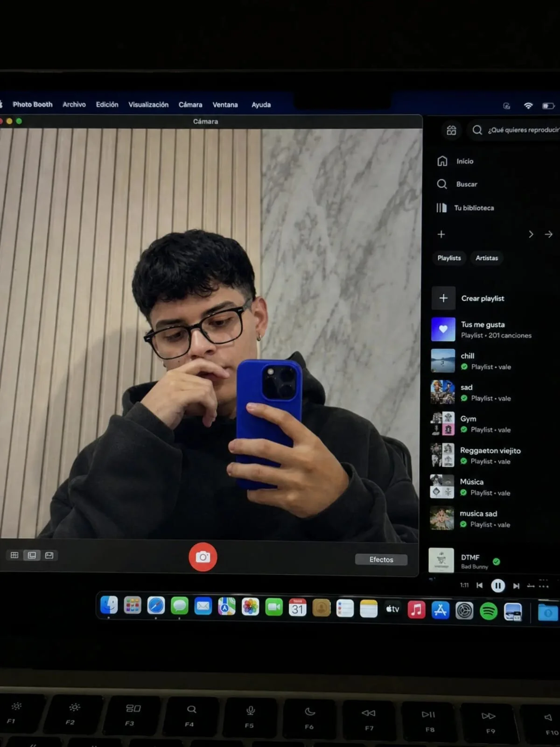Viewport: 560px width, 747px height.
Task: Open Photo Booth Efectos panel
Action: (381, 559)
